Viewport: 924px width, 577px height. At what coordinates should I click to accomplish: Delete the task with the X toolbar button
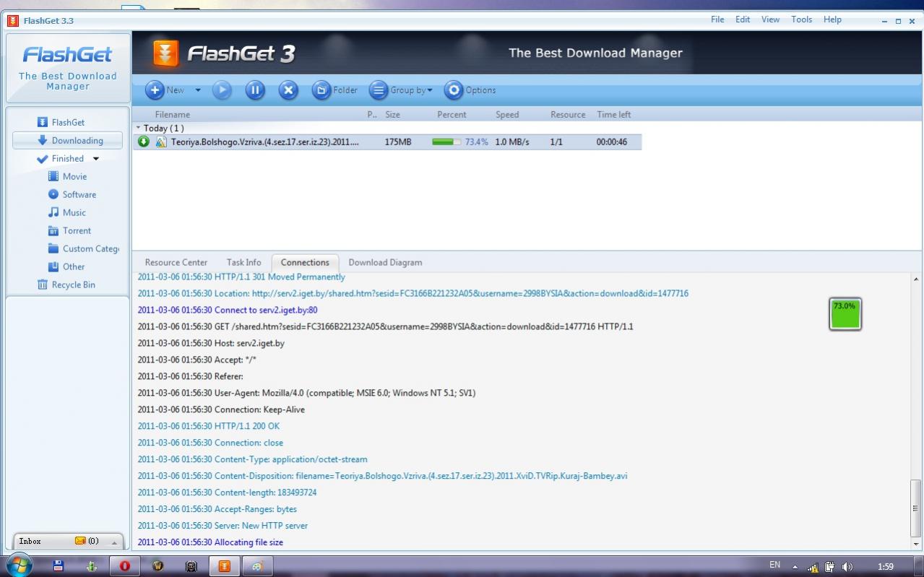point(288,90)
